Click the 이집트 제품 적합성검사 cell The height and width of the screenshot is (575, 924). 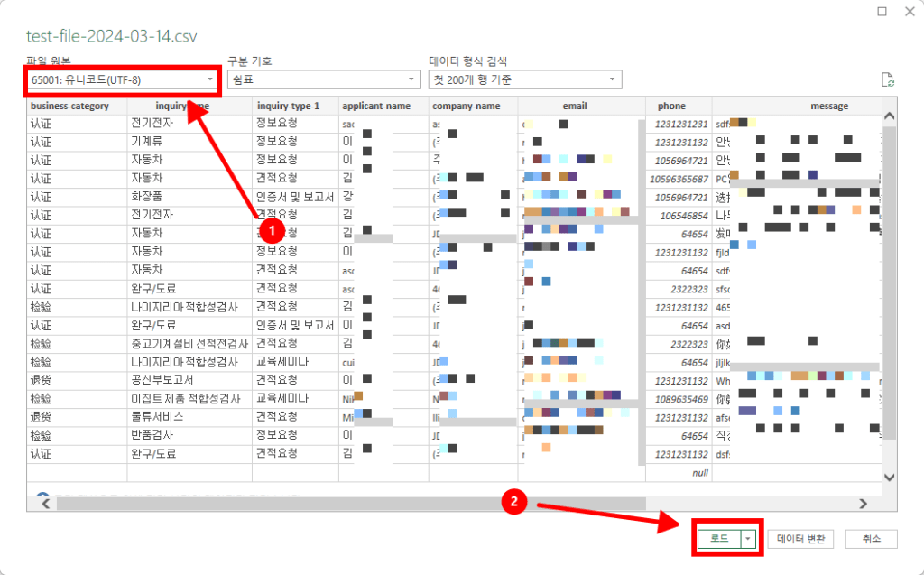(x=189, y=399)
